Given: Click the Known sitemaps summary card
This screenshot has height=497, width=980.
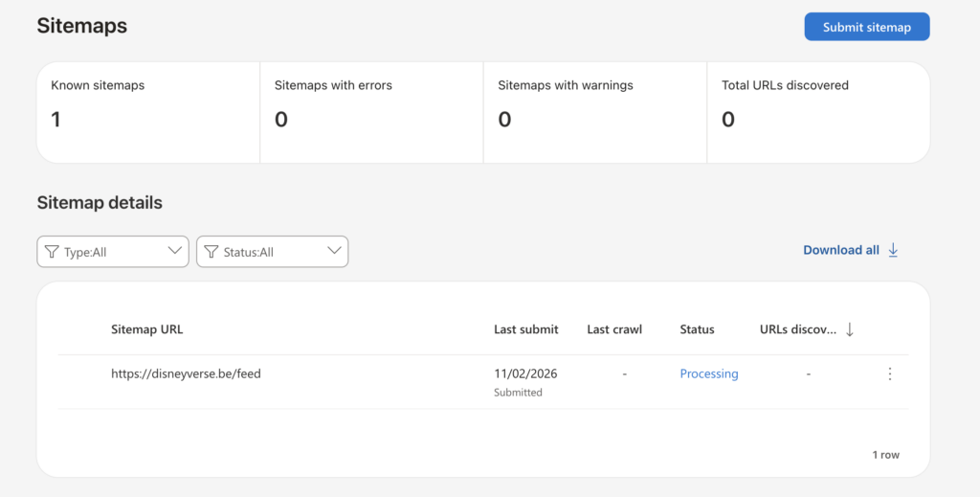Looking at the screenshot, I should [x=148, y=112].
